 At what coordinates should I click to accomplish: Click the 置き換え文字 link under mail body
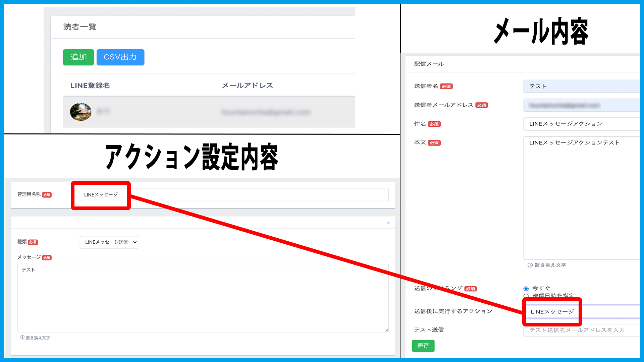[550, 265]
